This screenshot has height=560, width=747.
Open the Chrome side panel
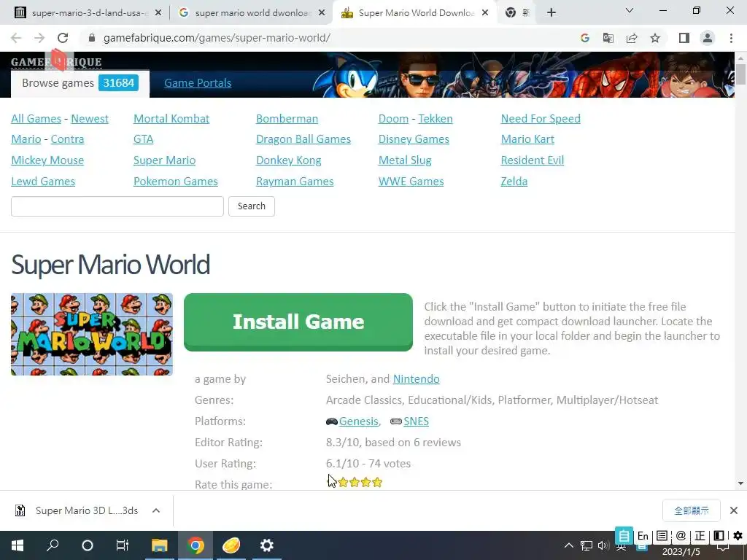pyautogui.click(x=684, y=38)
